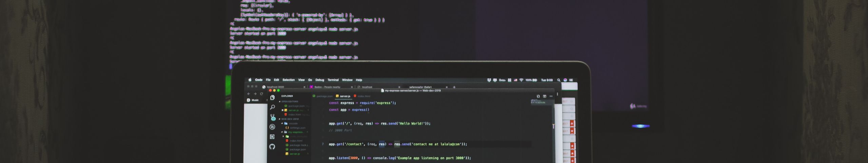The width and height of the screenshot is (868, 163).
Task: Click the macOS Spotlight search icon
Action: 559,80
